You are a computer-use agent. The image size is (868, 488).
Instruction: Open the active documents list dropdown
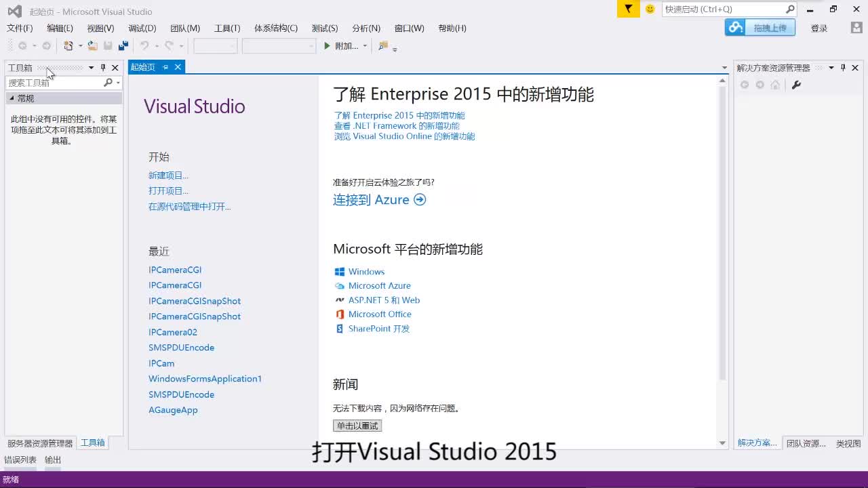point(724,68)
